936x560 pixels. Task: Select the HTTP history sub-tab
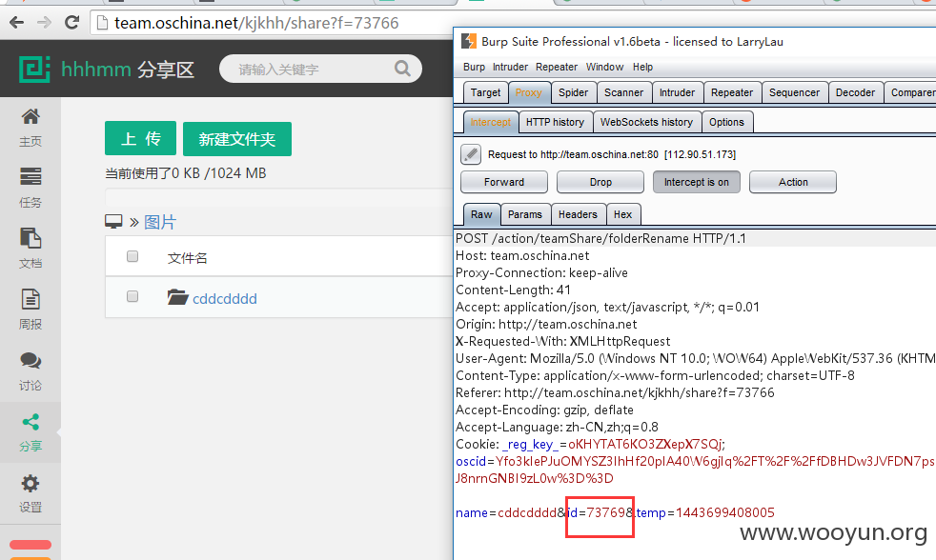pos(555,122)
